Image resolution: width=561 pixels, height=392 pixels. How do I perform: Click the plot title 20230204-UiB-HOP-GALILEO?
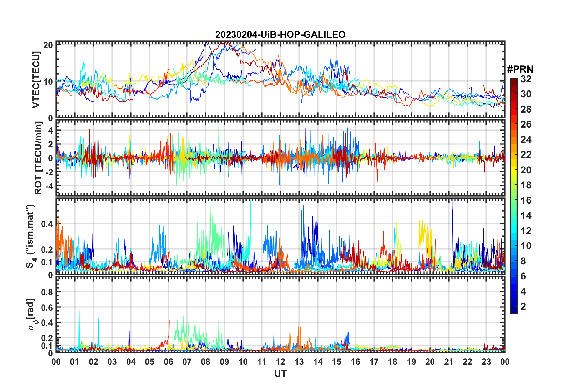[280, 34]
